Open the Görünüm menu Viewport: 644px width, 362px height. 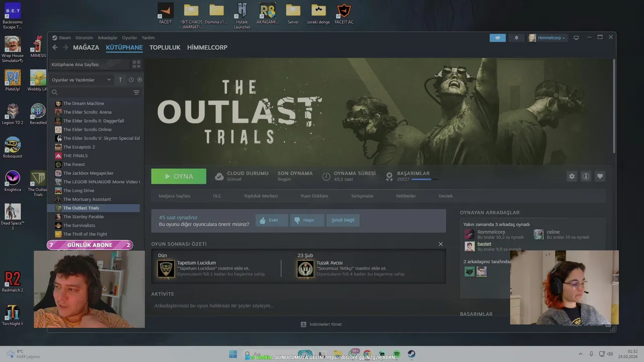[x=84, y=38]
